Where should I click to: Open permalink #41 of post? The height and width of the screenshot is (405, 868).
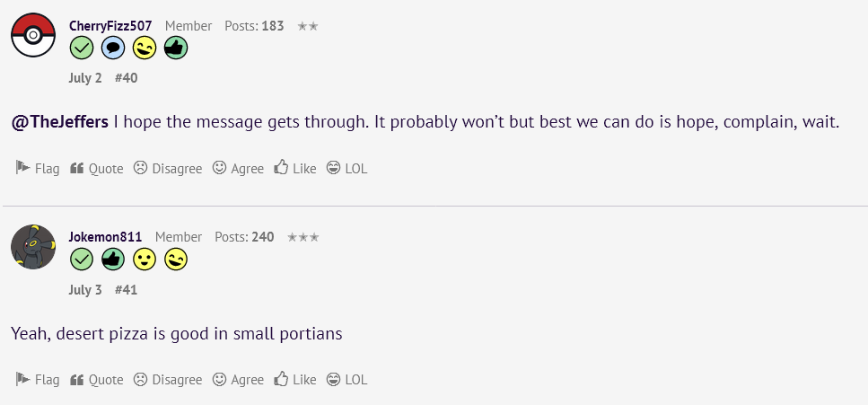[x=127, y=290]
